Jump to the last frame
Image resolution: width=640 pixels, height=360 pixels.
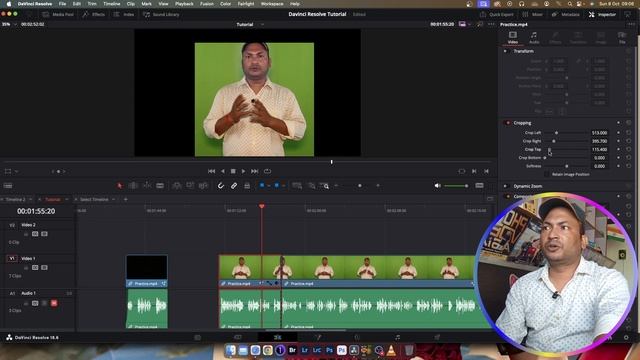pos(254,171)
